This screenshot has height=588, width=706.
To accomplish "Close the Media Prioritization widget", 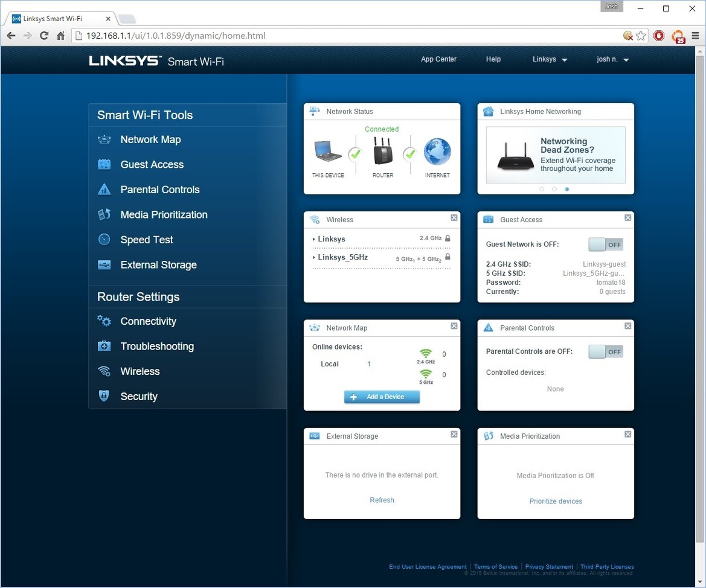I will (627, 434).
